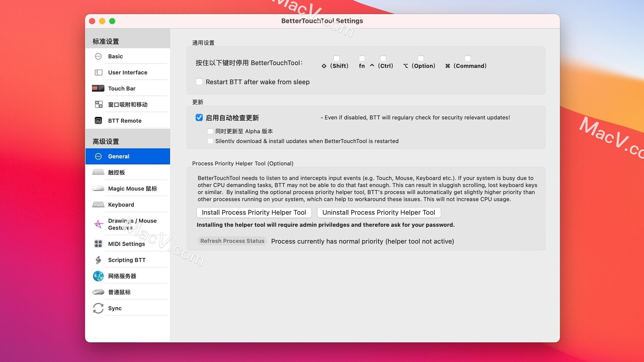644x362 pixels.
Task: Click the 更新 section label
Action: 198,102
